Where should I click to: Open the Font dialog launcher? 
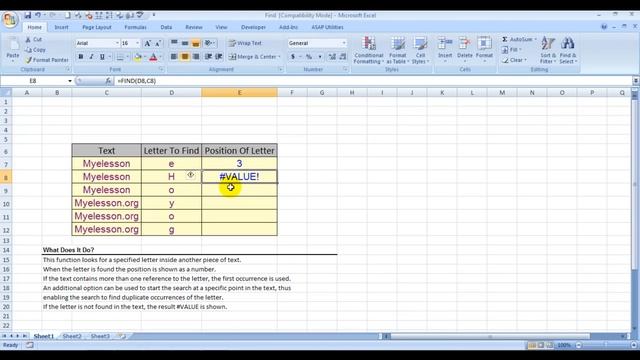tap(161, 70)
